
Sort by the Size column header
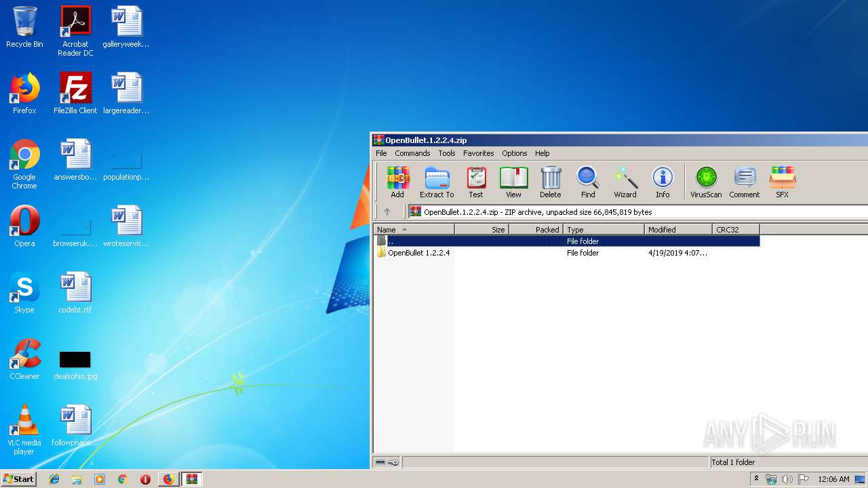(481, 230)
